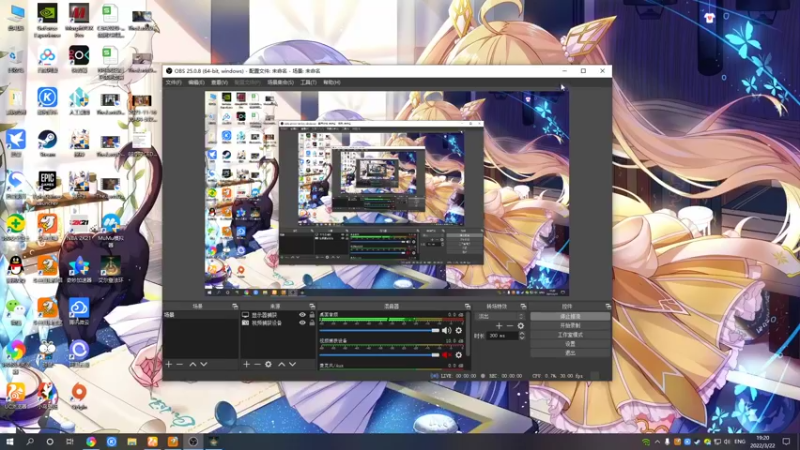Toggle lock on Video Capture Device source

pyautogui.click(x=312, y=322)
